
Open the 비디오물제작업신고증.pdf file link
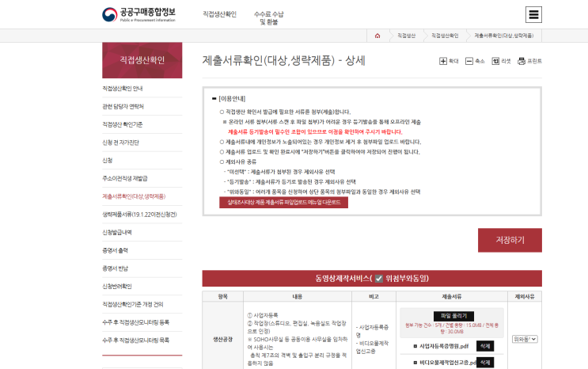448,363
